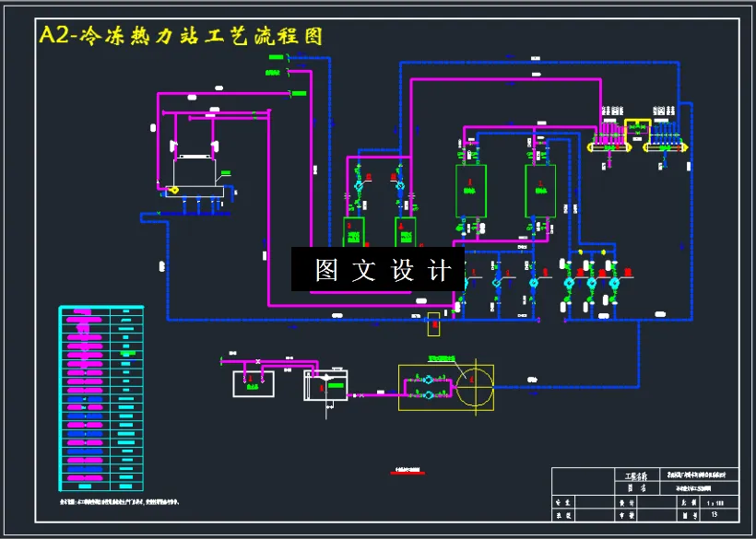756x539 pixels.
Task: Select the red valve marker on the pump line
Action: (581, 272)
